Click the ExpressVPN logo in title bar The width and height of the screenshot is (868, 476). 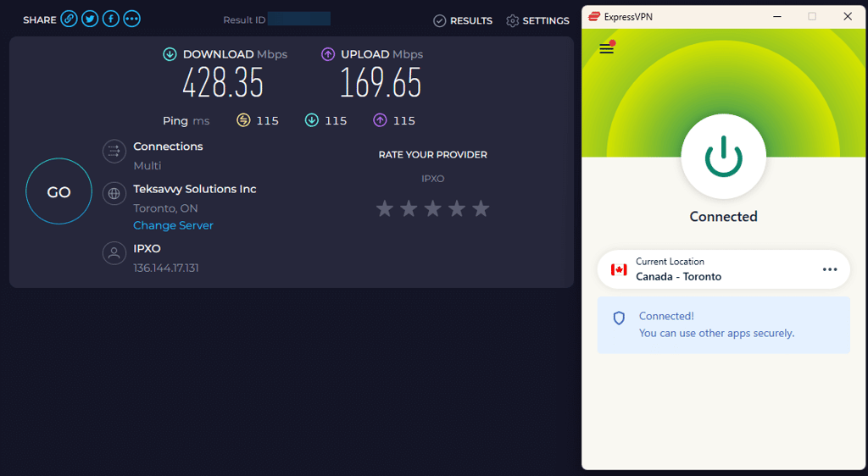pyautogui.click(x=594, y=17)
